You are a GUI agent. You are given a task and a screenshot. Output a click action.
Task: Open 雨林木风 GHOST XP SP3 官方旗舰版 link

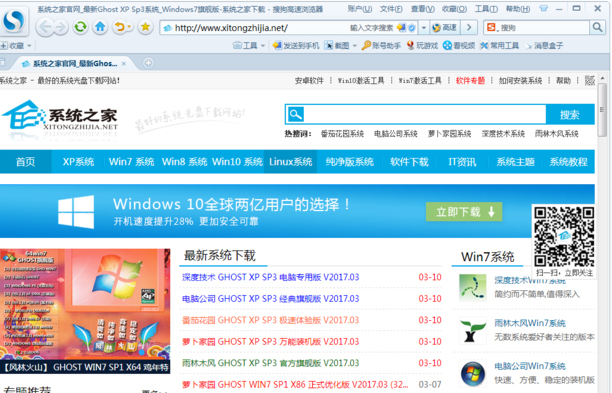pos(270,363)
